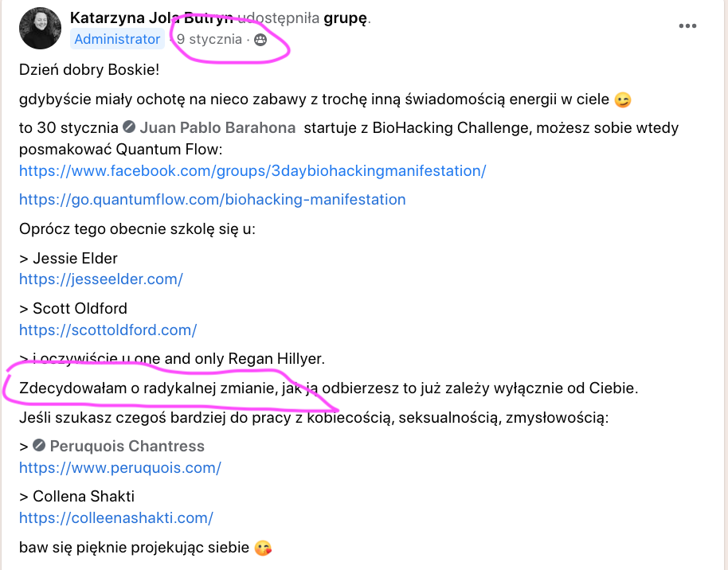Image resolution: width=728 pixels, height=570 pixels.
Task: Click the Administrator badge
Action: tap(117, 40)
